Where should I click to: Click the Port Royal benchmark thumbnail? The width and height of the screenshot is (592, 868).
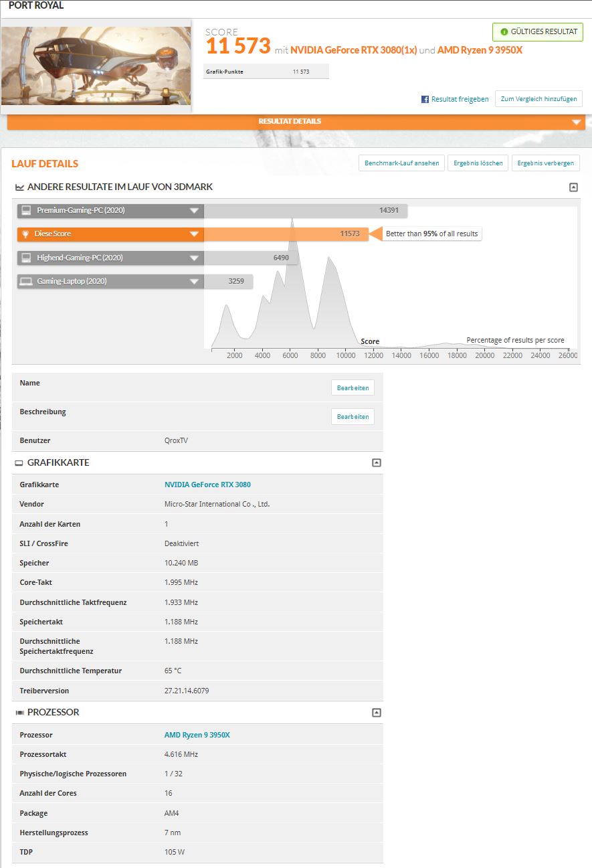[x=96, y=66]
